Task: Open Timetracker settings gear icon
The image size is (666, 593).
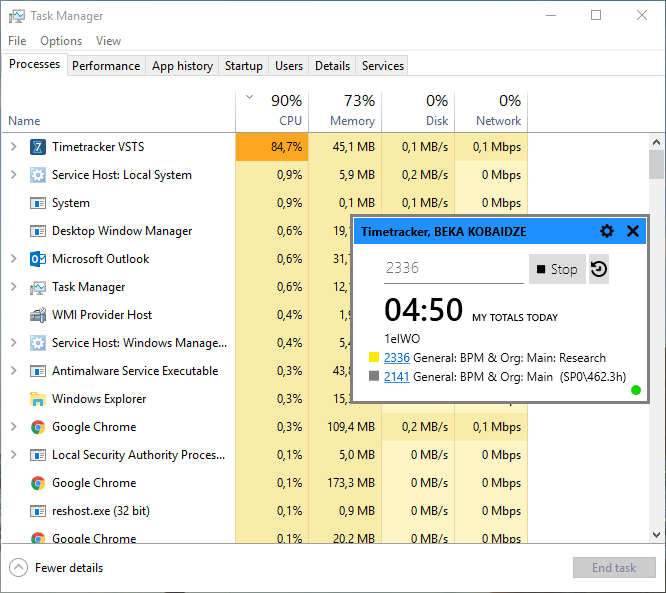Action: tap(607, 232)
